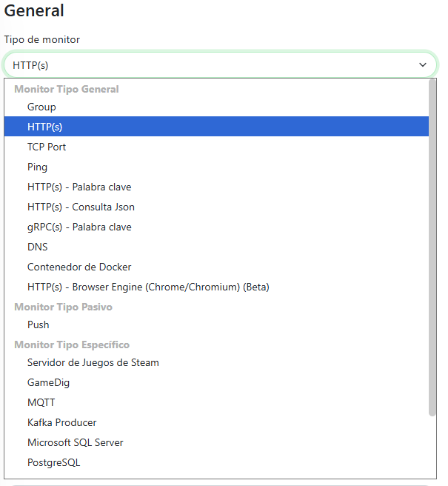Click the monitor type dropdown chevron

[423, 65]
